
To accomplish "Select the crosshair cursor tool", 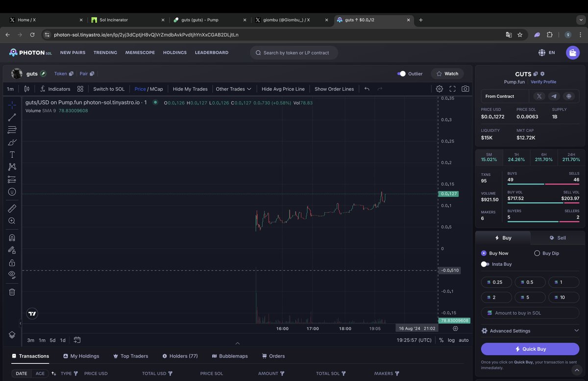I will click(x=12, y=105).
